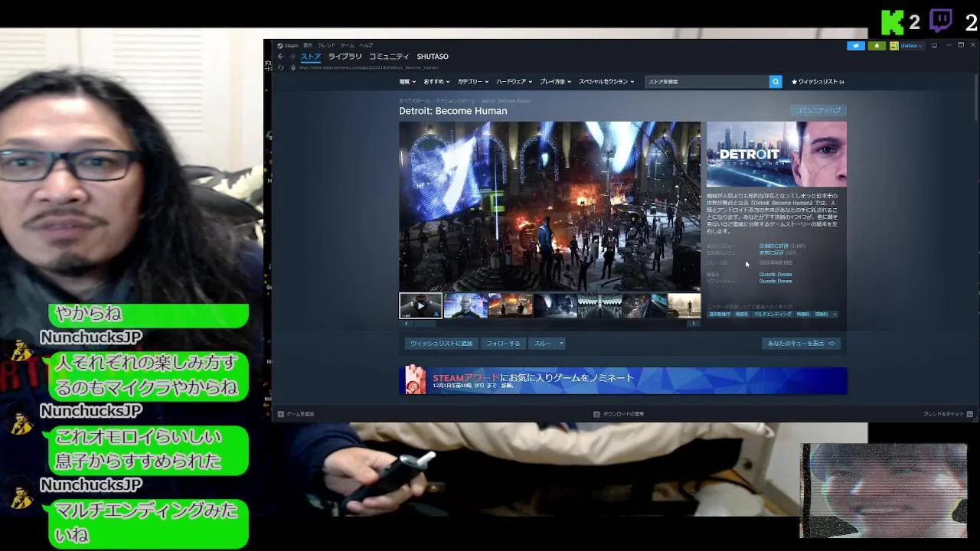Click the アクションのゲーム breadcrumb link

pos(456,101)
